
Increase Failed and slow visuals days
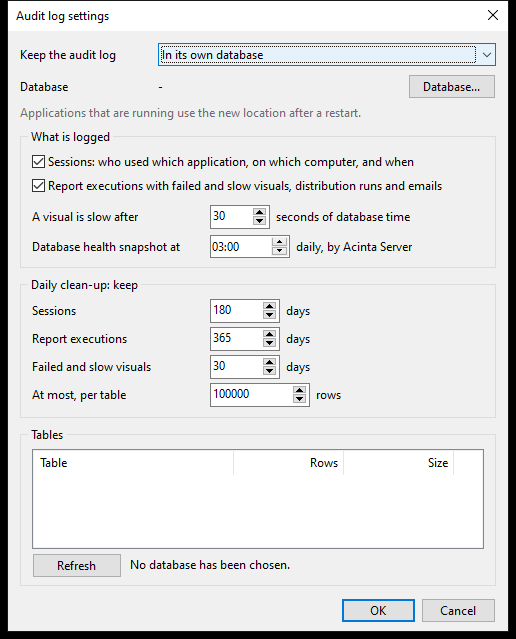(x=269, y=362)
